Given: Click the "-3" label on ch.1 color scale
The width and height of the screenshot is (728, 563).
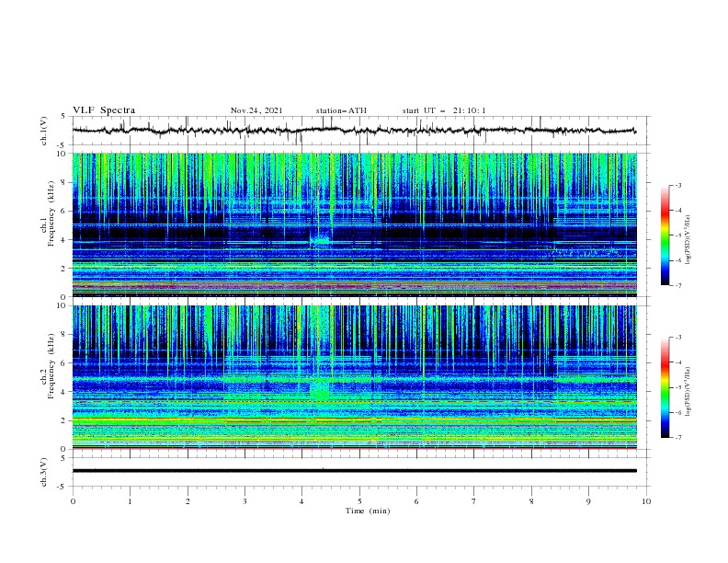Looking at the screenshot, I should point(678,185).
